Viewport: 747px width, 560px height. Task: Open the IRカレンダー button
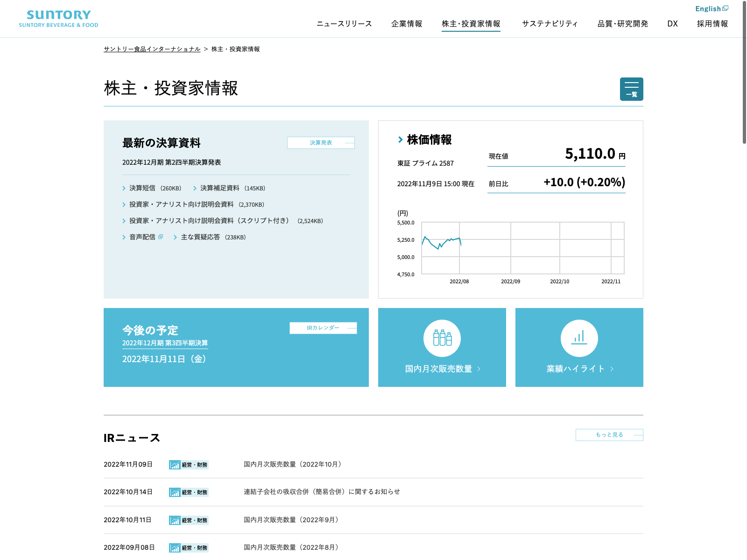[323, 328]
